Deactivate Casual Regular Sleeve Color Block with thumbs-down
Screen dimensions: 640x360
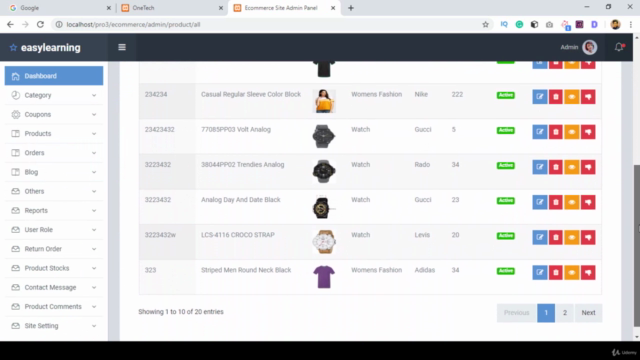click(588, 97)
